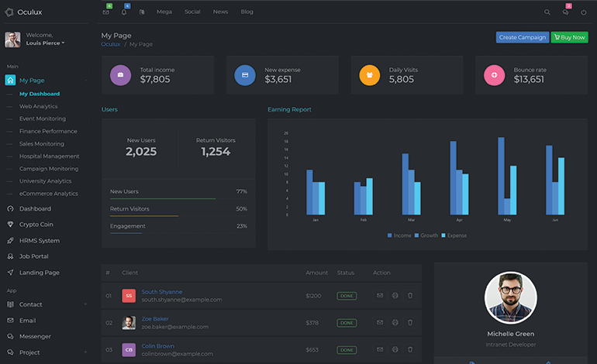Click Michelle Green profile photo
The height and width of the screenshot is (364, 597).
point(511,297)
